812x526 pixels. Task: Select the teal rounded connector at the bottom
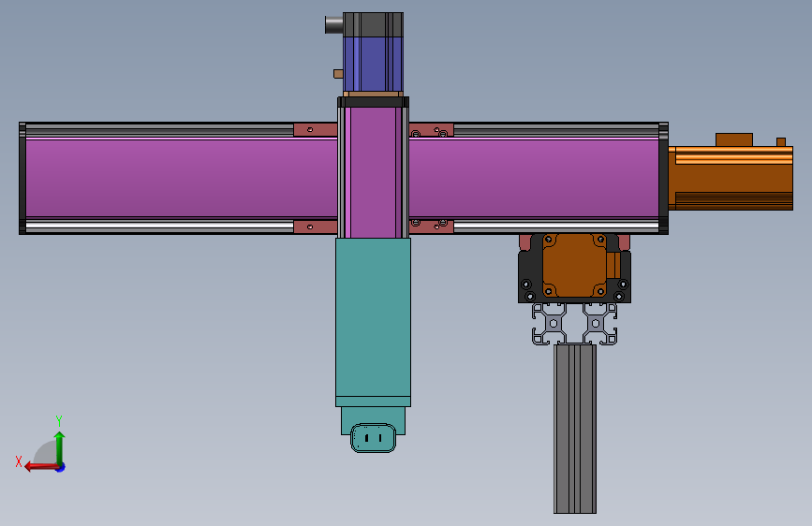374,438
